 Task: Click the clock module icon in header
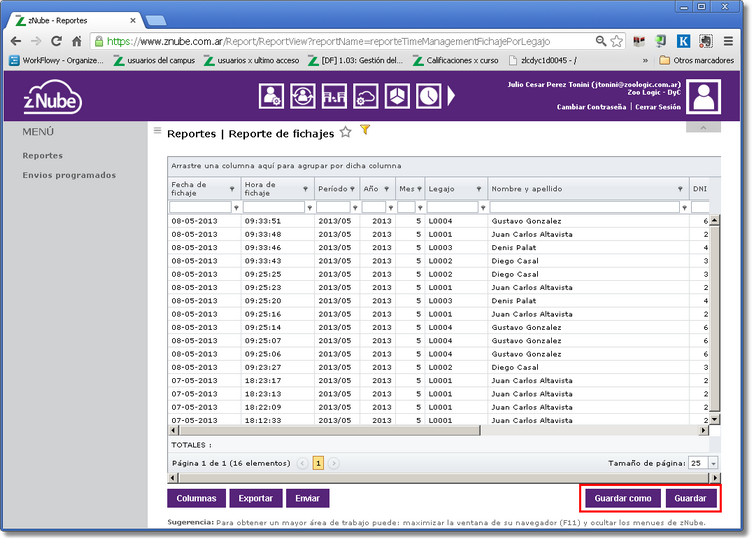pyautogui.click(x=428, y=96)
